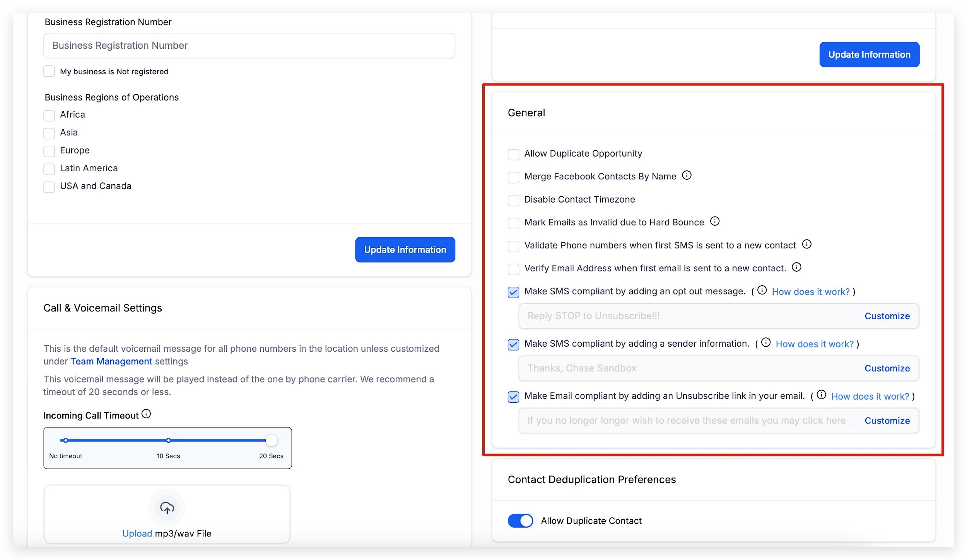The image size is (967, 560).
Task: Enable My business is Not registered checkbox
Action: (49, 71)
